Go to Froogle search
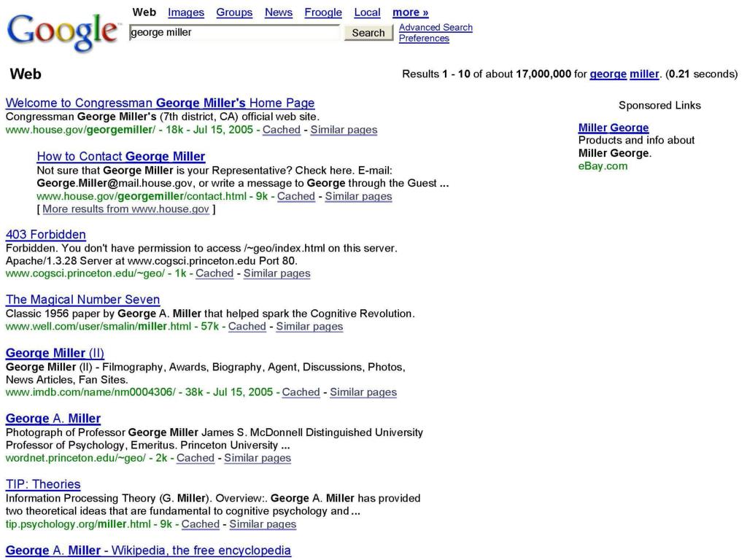The image size is (747, 560). pyautogui.click(x=323, y=12)
